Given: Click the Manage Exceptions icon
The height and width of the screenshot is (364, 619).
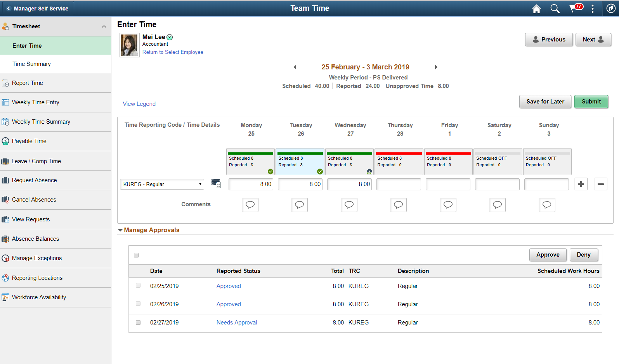Looking at the screenshot, I should [5, 258].
